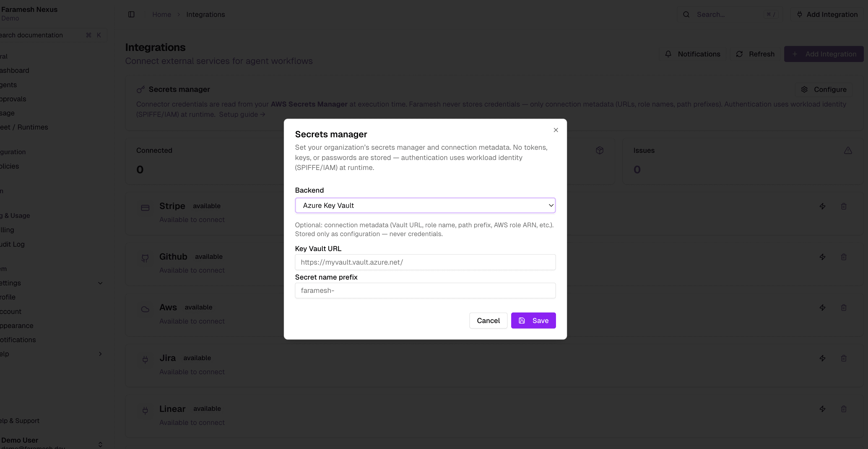Close the Secrets manager dialog
Image resolution: width=868 pixels, height=449 pixels.
556,130
